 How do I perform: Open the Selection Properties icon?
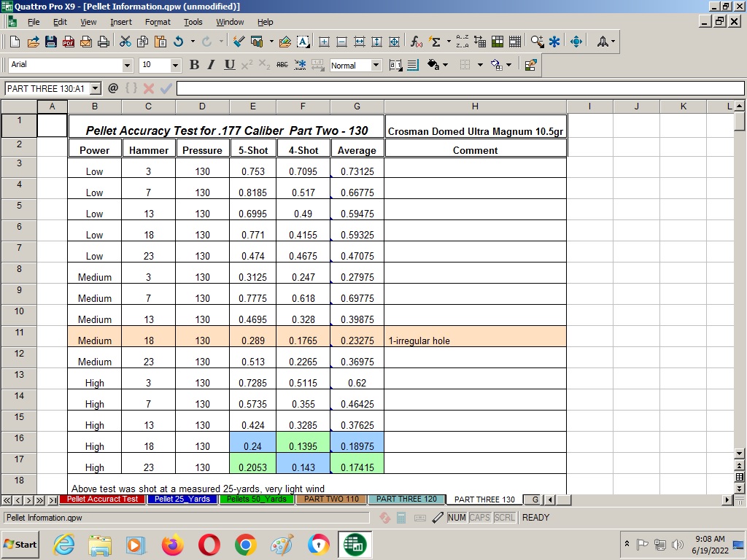530,65
